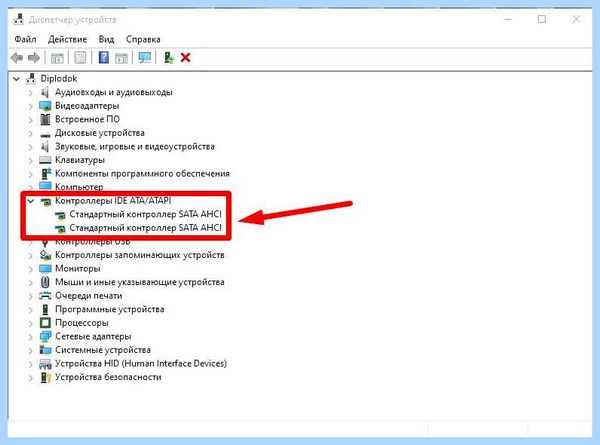Click the Diplodok computer root icon

click(x=31, y=78)
